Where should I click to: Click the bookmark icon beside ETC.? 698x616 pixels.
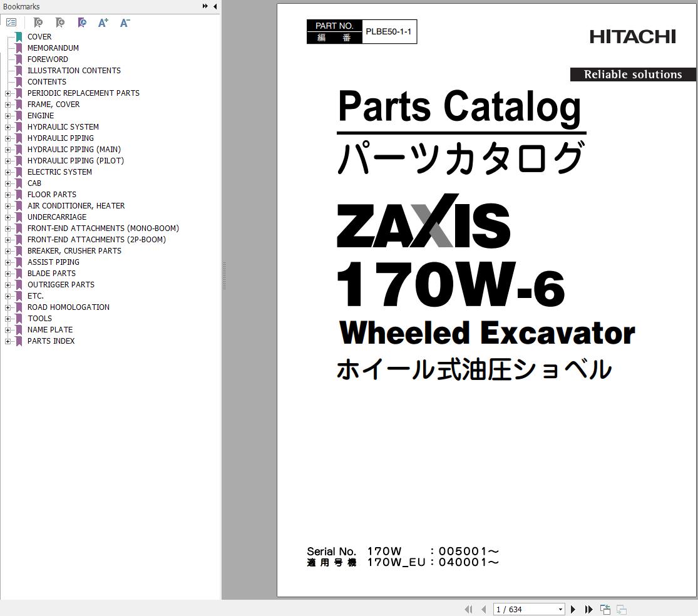[x=19, y=295]
